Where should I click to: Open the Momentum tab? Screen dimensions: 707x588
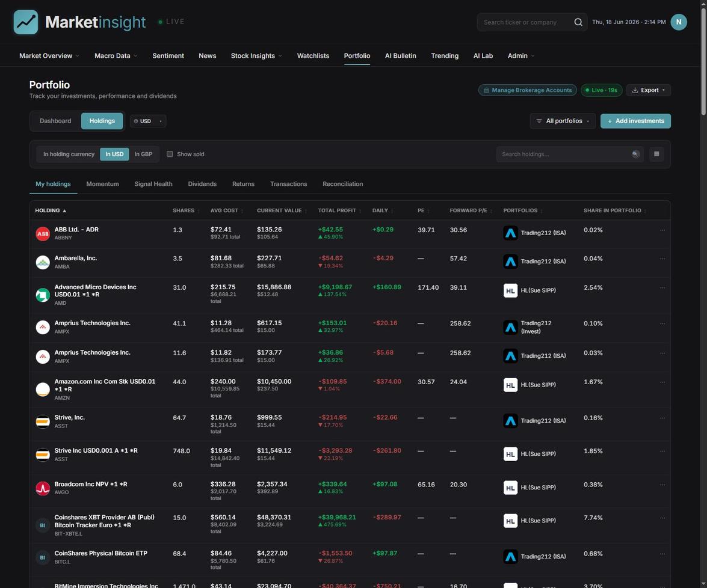coord(102,184)
